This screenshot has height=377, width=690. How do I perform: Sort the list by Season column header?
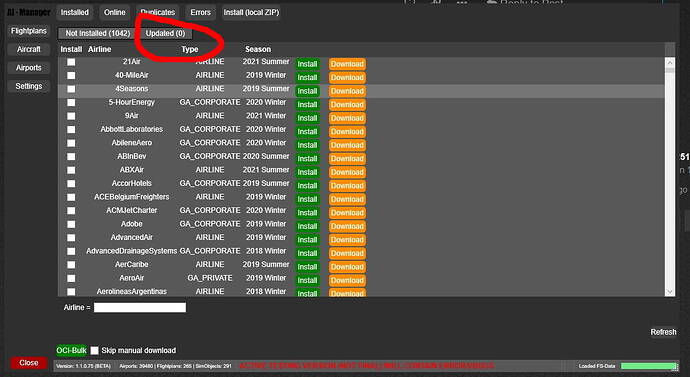(x=258, y=49)
